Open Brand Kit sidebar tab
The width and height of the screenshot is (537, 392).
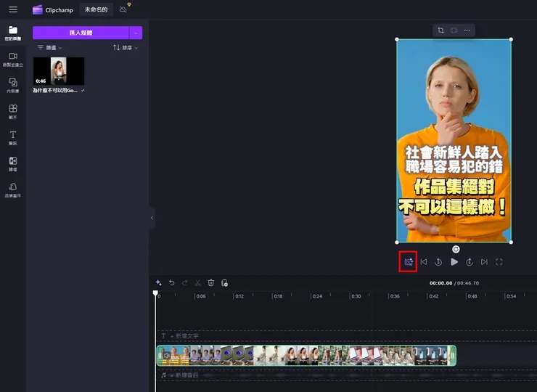pos(12,190)
